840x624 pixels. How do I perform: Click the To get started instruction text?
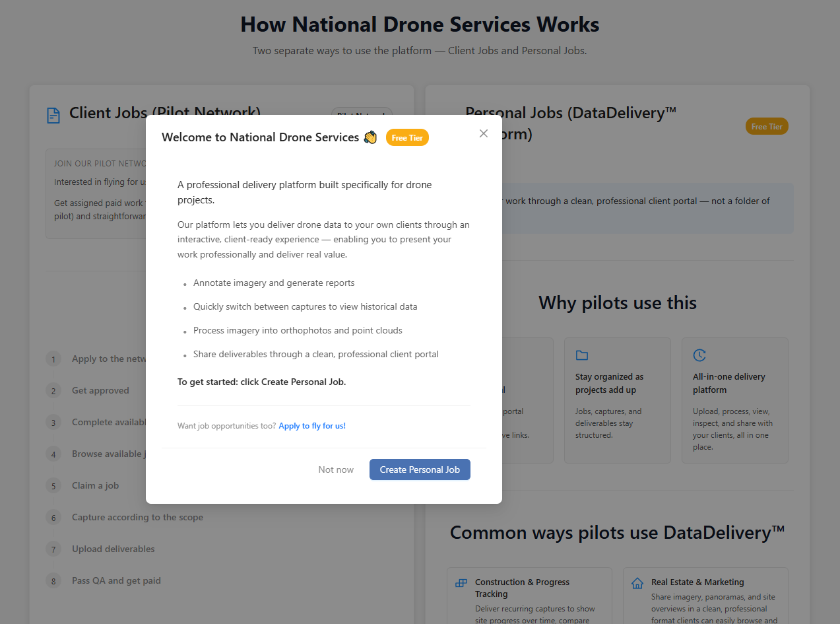(x=262, y=382)
